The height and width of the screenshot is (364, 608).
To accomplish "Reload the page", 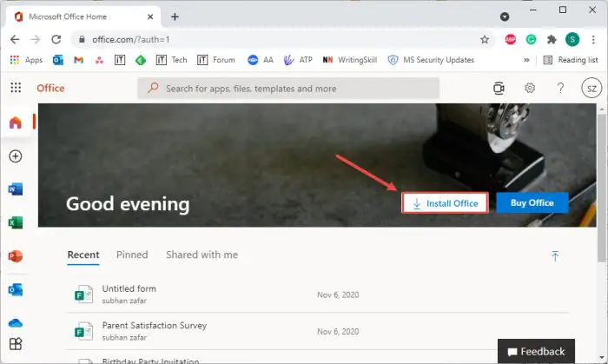I will point(56,39).
